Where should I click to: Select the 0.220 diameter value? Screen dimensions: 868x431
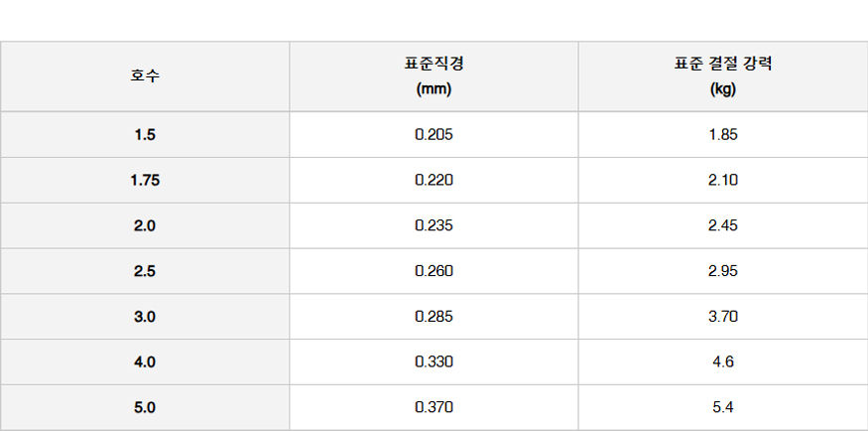coord(434,180)
